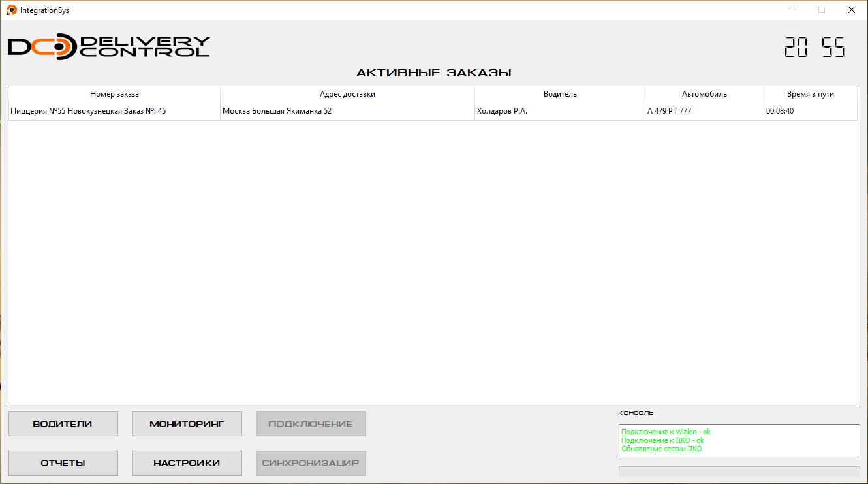The height and width of the screenshot is (484, 868).
Task: Select order row Пиццерия №55 Новокузнецкая
Action: (88, 111)
